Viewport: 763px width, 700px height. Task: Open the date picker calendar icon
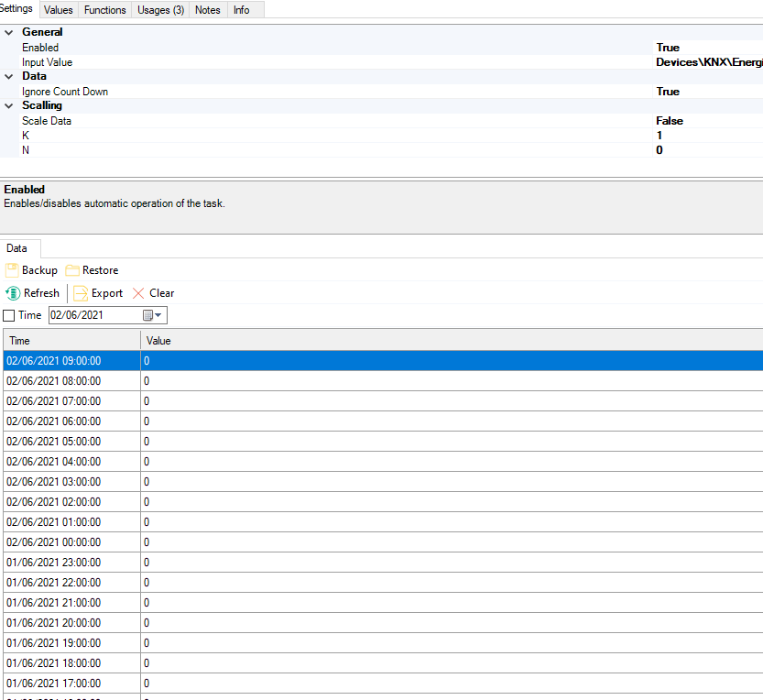(x=148, y=315)
